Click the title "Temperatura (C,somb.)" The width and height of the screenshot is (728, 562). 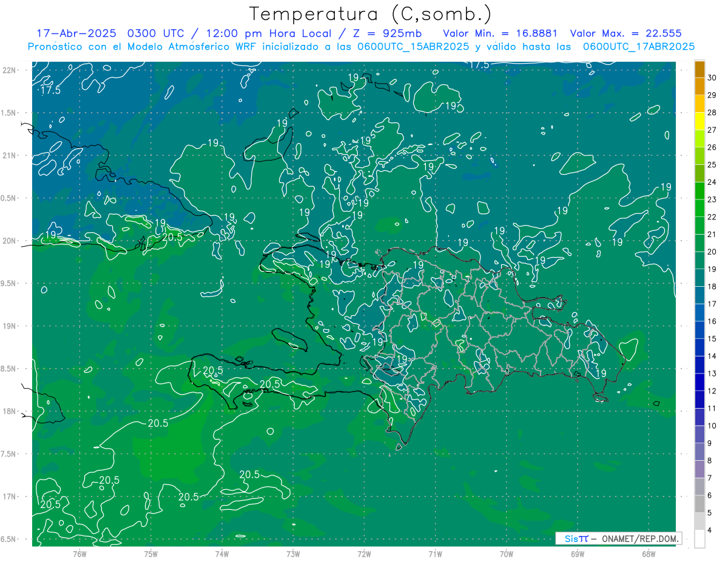pyautogui.click(x=370, y=14)
